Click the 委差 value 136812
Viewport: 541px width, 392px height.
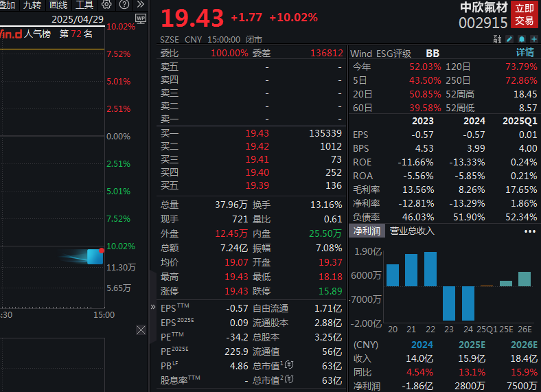click(x=327, y=53)
